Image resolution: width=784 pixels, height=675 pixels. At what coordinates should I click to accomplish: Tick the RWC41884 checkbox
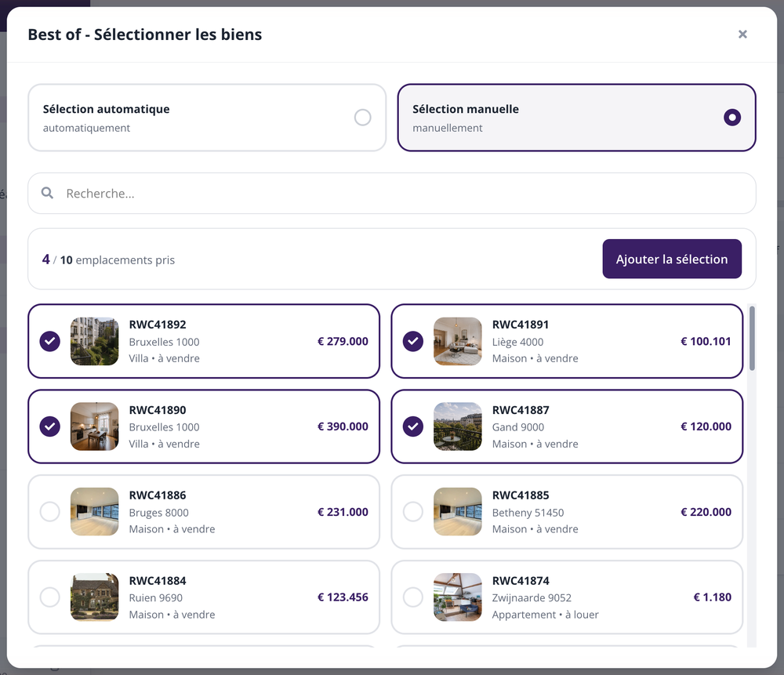point(50,597)
